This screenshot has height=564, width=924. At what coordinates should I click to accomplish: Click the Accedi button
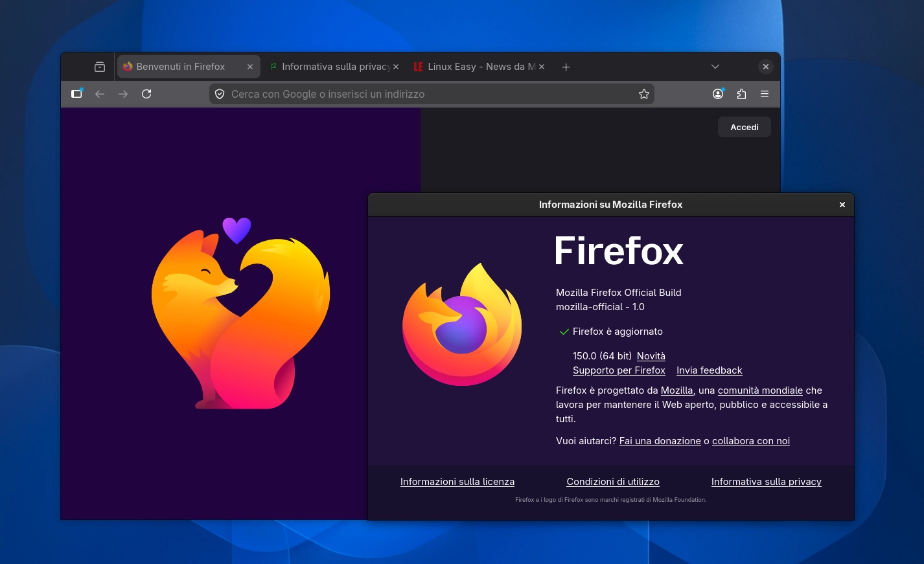[744, 127]
